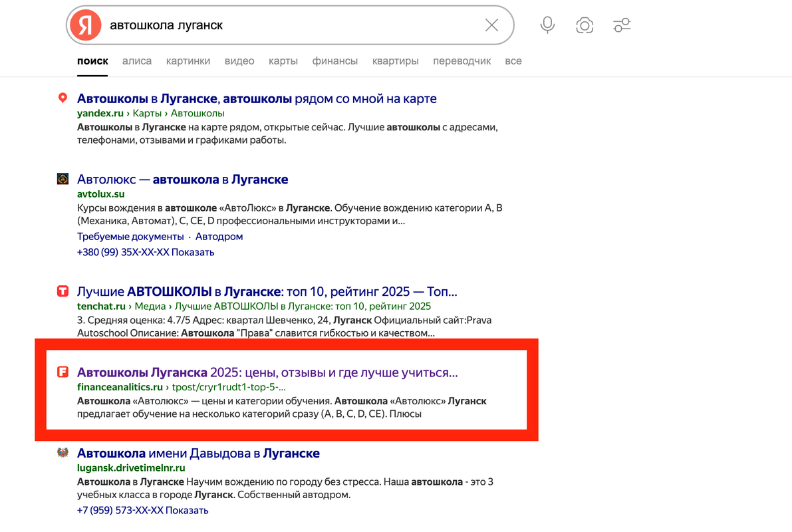Screen dimensions: 792x532
Task: Switch to the переводчик tab
Action: (x=462, y=61)
